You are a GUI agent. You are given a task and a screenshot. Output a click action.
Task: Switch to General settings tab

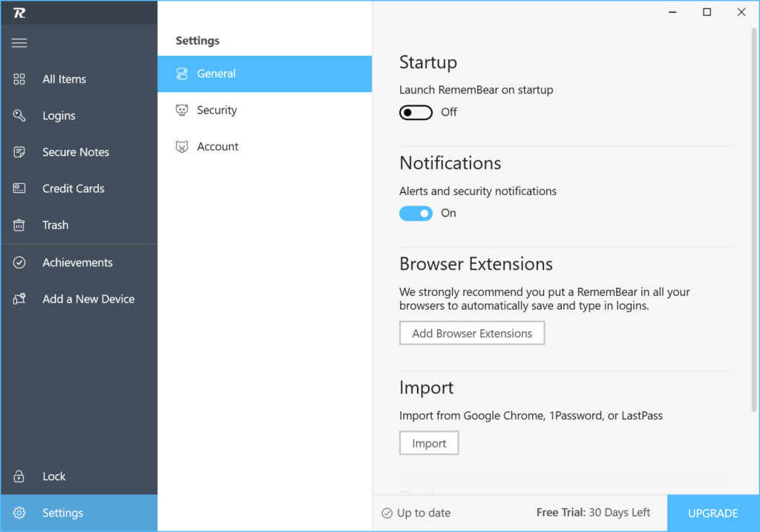[x=265, y=73]
